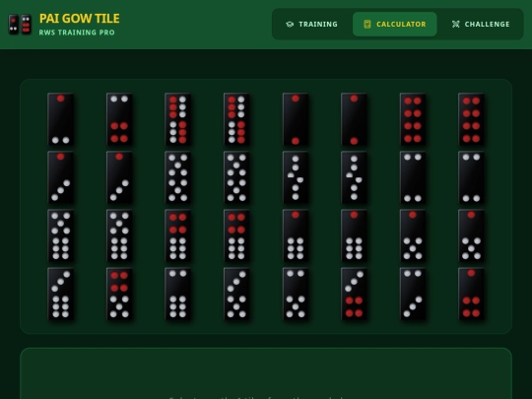Image resolution: width=532 pixels, height=399 pixels.
Task: Pick the left 2-2 tile
Action: (x=413, y=177)
